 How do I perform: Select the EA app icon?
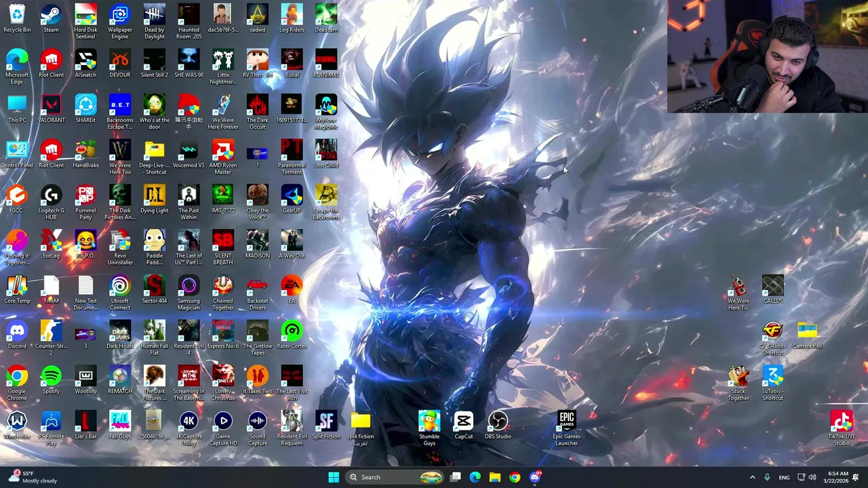(x=292, y=290)
